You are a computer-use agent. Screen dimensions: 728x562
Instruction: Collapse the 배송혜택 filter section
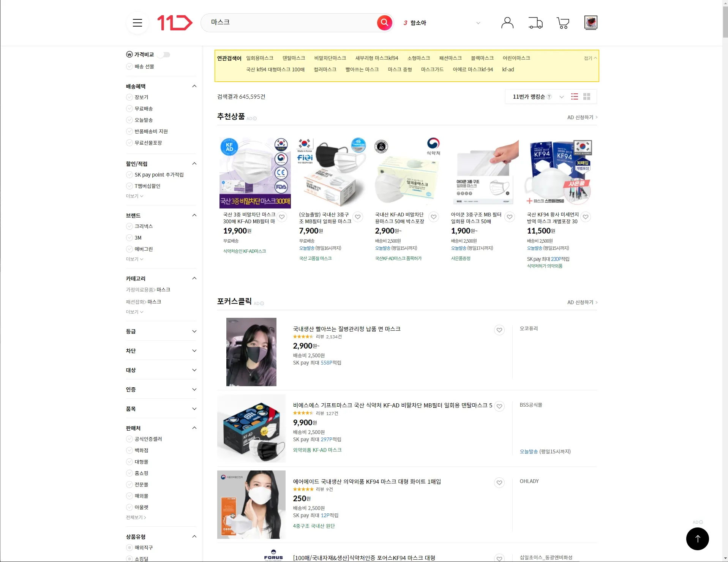point(194,86)
